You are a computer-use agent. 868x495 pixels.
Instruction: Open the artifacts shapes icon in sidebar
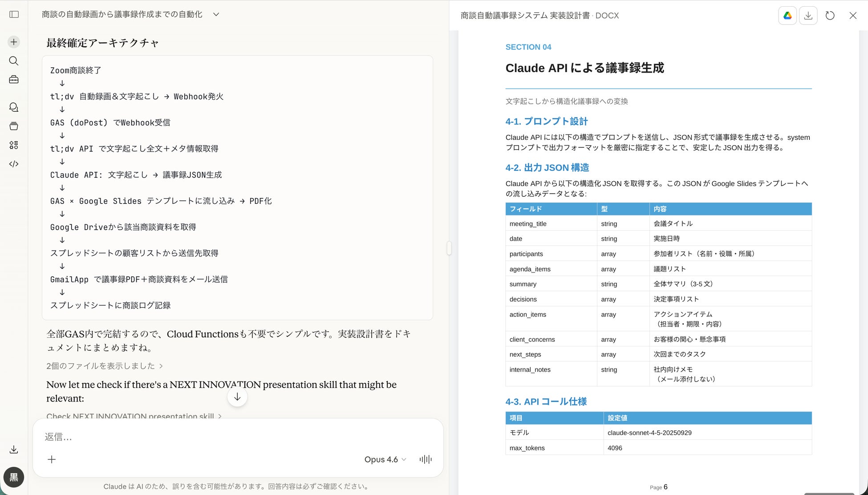point(14,145)
